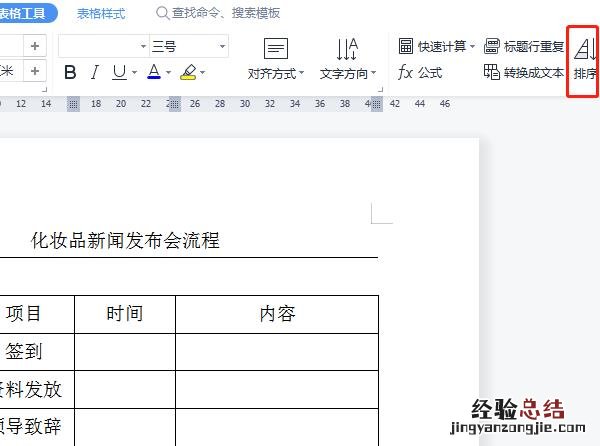The height and width of the screenshot is (446, 600).
Task: Toggle Bold formatting
Action: 70,73
